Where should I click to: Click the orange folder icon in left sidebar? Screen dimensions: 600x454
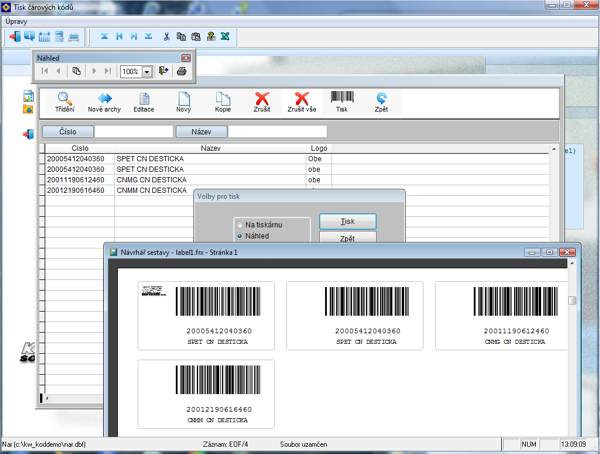point(28,109)
